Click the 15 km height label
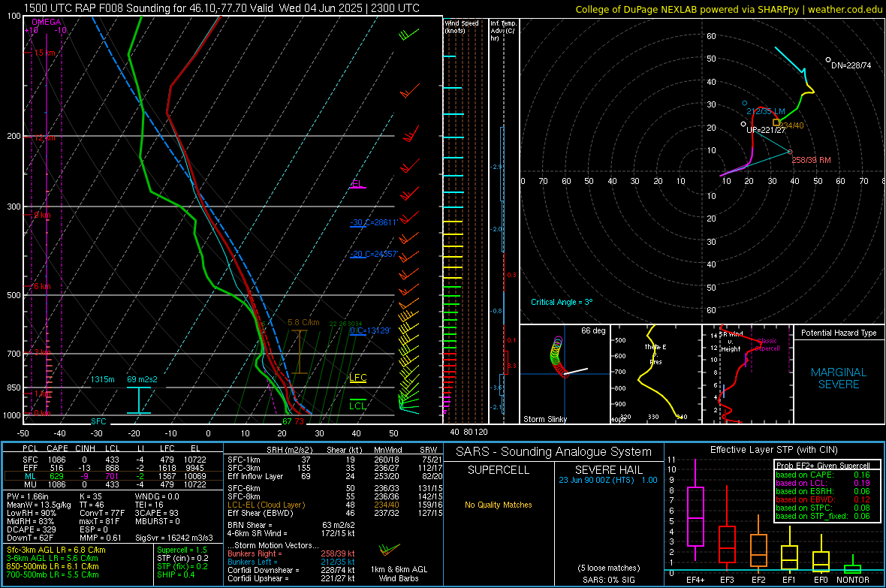This screenshot has height=588, width=886. click(44, 53)
